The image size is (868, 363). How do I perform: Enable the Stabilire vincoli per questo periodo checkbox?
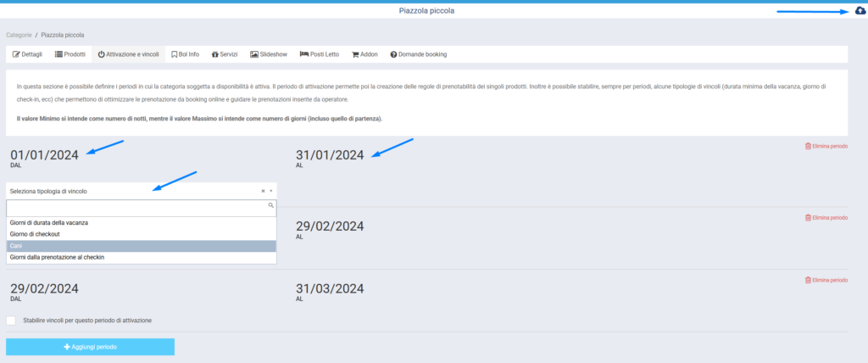point(11,320)
